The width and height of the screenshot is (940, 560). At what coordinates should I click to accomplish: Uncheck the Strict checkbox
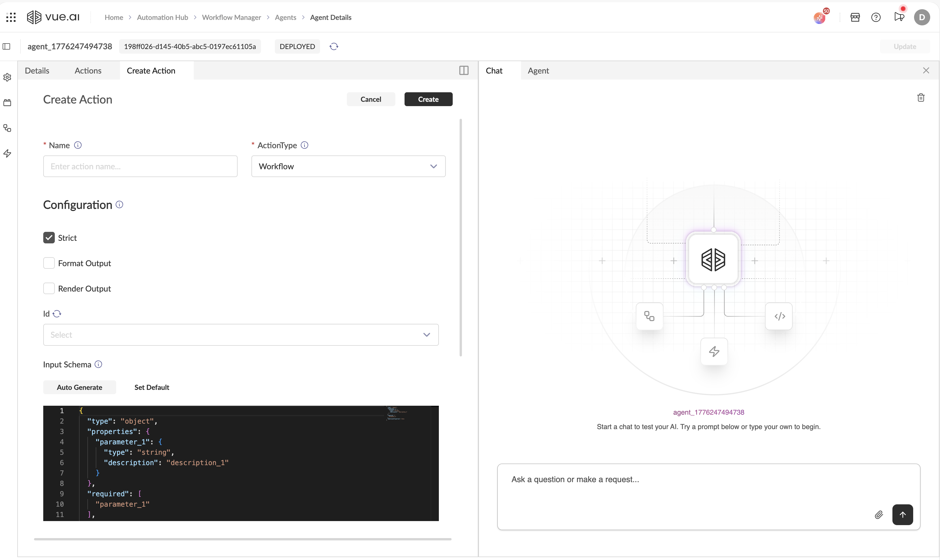[x=49, y=237]
